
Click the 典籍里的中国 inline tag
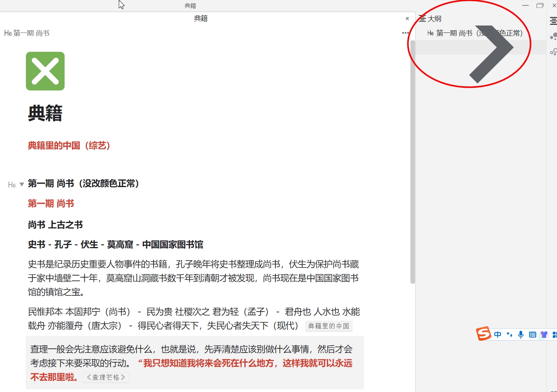(x=328, y=326)
